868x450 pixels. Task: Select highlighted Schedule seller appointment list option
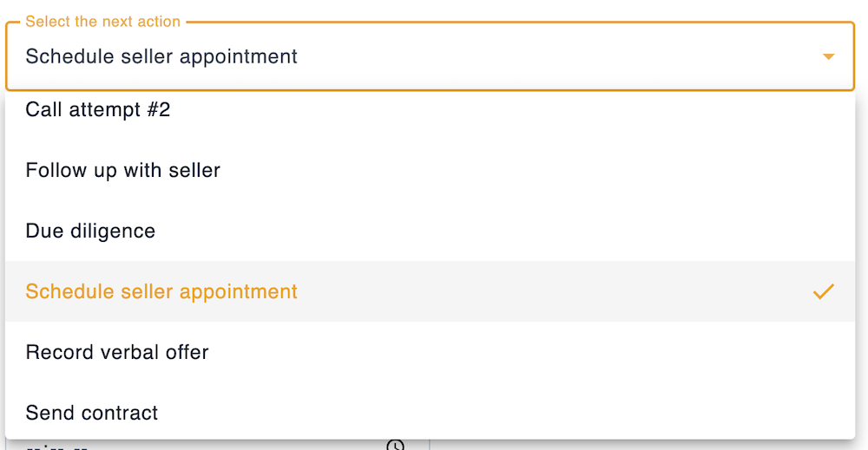(161, 291)
